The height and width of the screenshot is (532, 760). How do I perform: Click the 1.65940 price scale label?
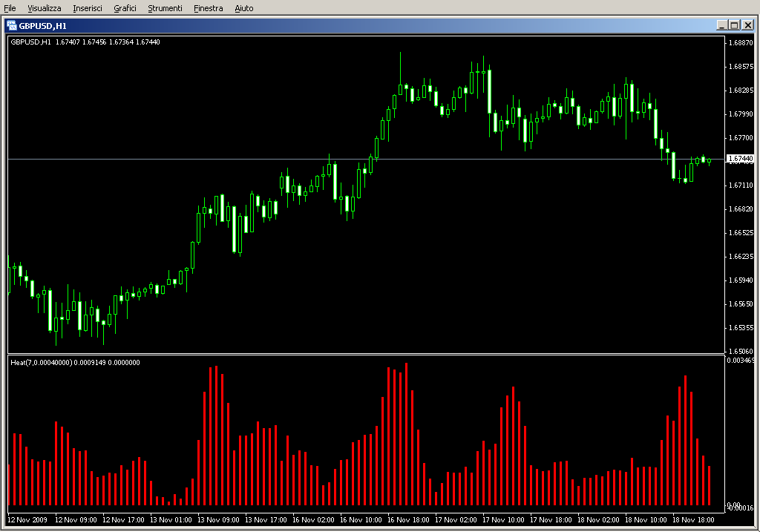point(741,280)
